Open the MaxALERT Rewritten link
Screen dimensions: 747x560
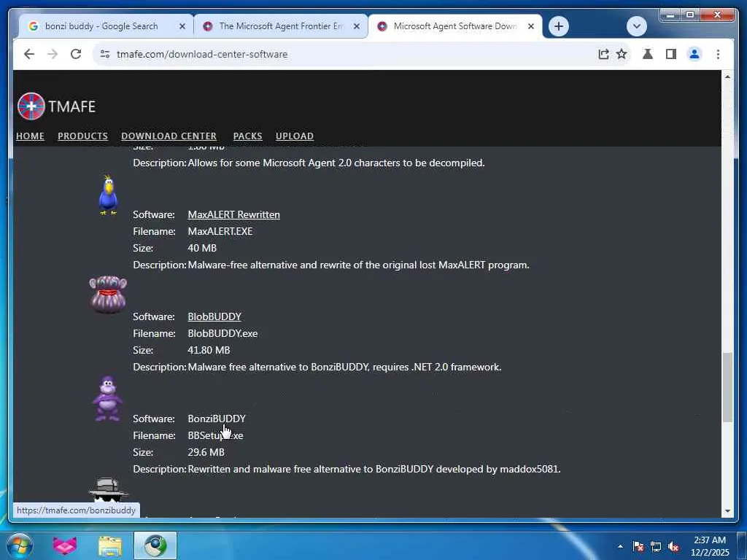(x=234, y=215)
